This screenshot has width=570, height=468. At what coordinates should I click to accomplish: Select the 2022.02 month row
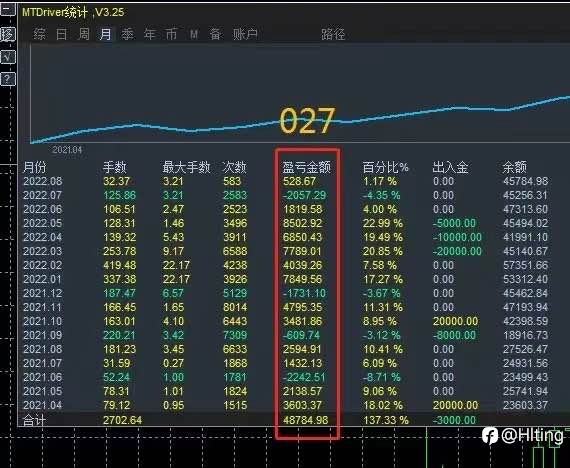[x=286, y=265]
